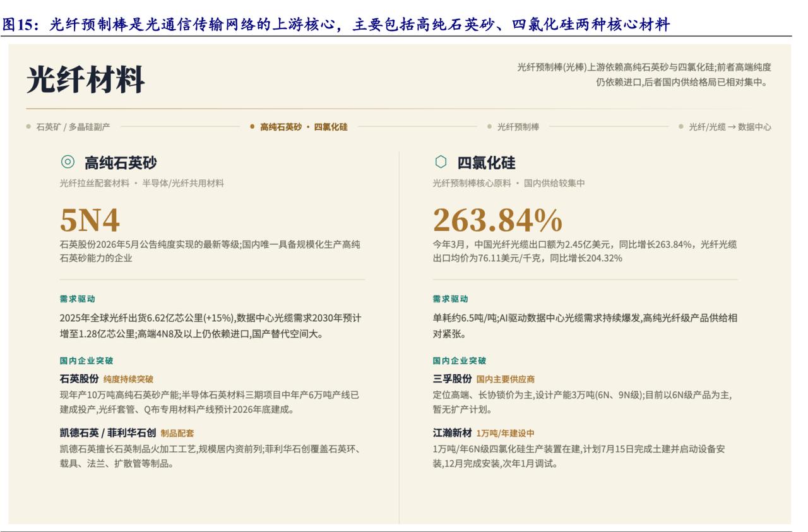The height and width of the screenshot is (532, 808).
Task: Click 国内企业突破 label in right column
Action: tap(460, 360)
